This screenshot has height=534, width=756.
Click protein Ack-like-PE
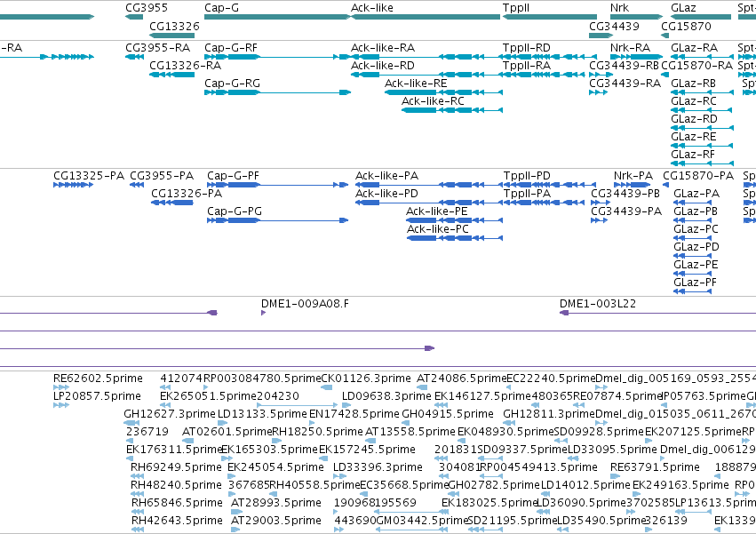click(x=454, y=220)
